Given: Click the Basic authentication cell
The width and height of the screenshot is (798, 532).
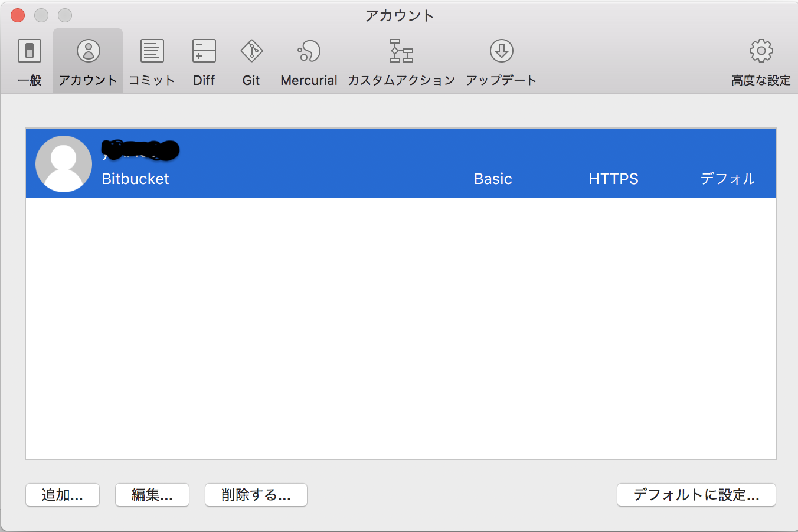Looking at the screenshot, I should pyautogui.click(x=493, y=179).
